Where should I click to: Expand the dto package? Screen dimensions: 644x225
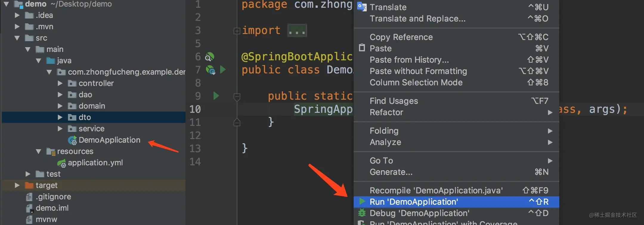click(60, 117)
